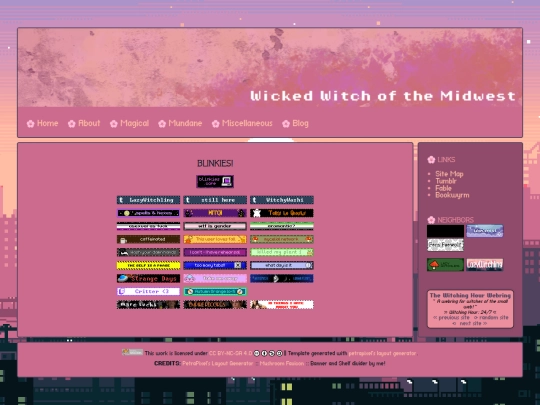This screenshot has height=405, width=540.
Task: Click the black-purple-striped blinkie in the left column
Action: (x=148, y=226)
